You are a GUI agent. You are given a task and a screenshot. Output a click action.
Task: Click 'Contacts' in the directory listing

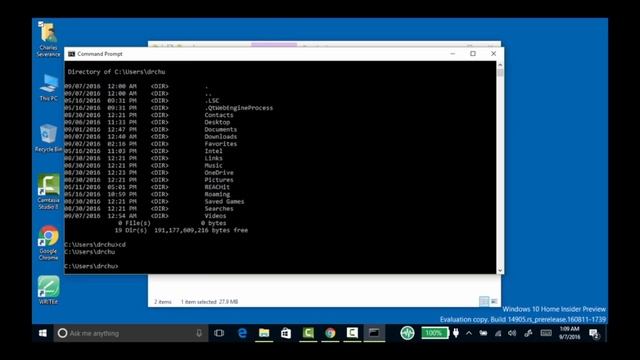coord(219,115)
